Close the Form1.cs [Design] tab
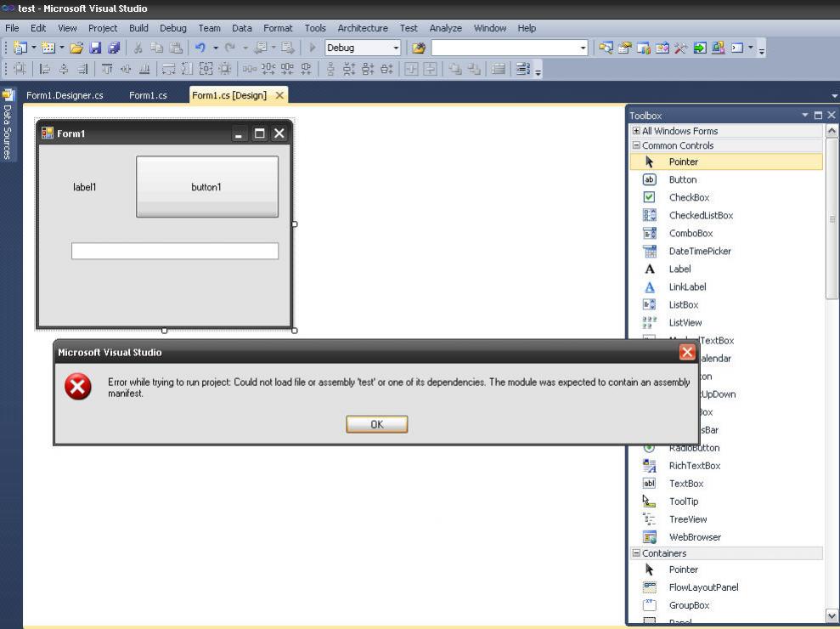The height and width of the screenshot is (629, 840). pyautogui.click(x=279, y=95)
